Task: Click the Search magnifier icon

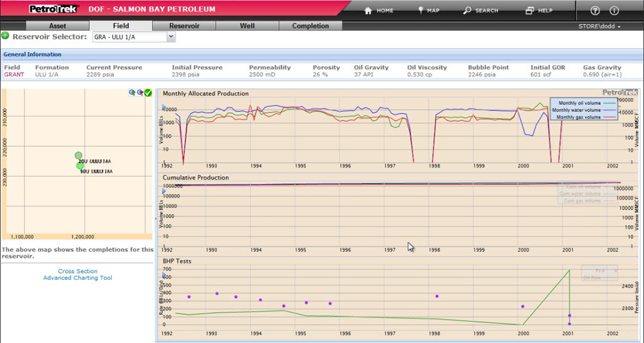Action: (467, 10)
